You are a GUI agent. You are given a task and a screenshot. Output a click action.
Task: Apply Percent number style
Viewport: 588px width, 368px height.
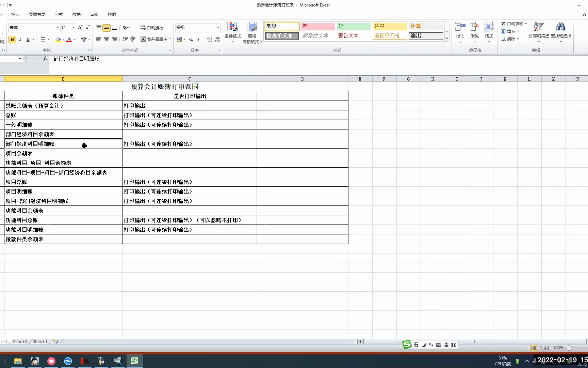coord(191,39)
